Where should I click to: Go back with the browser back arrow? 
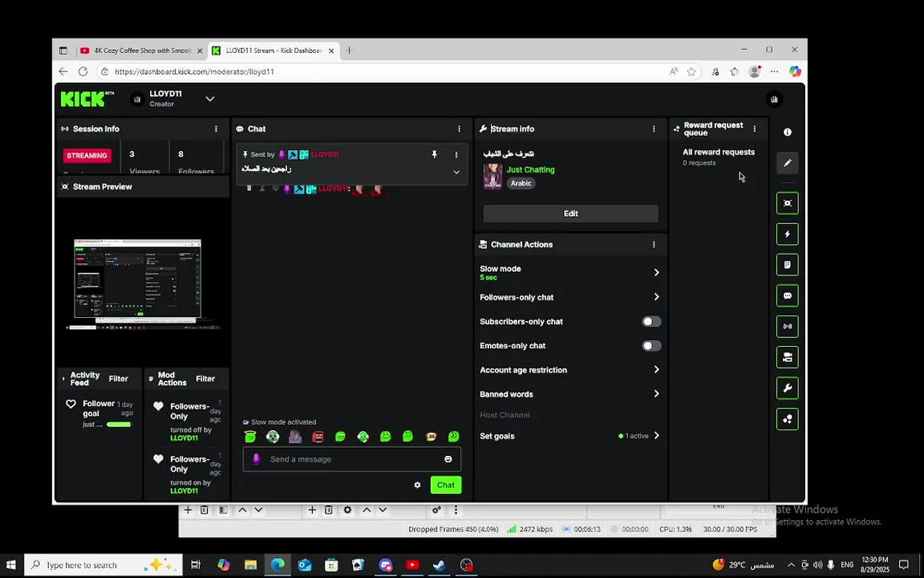(63, 71)
